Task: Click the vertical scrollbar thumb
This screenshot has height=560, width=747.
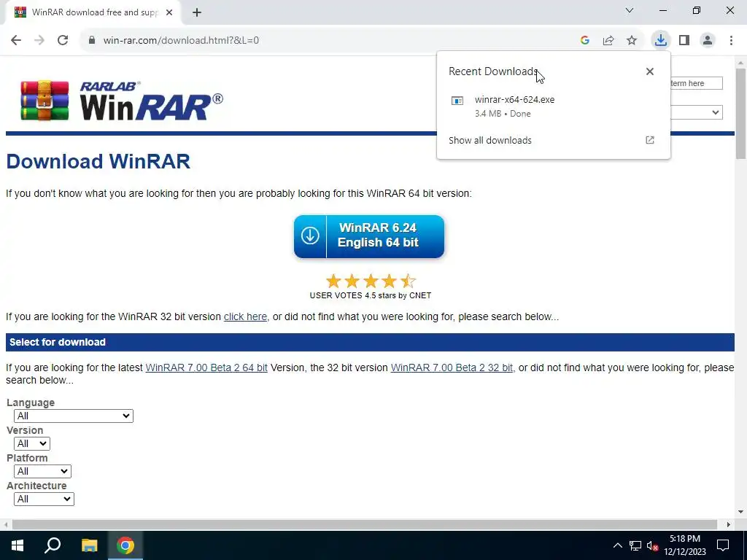Action: (x=740, y=113)
